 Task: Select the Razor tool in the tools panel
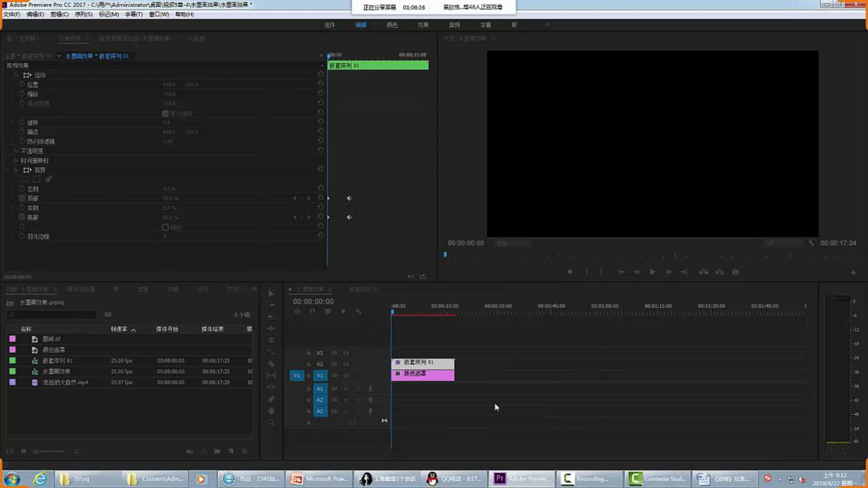click(x=271, y=364)
